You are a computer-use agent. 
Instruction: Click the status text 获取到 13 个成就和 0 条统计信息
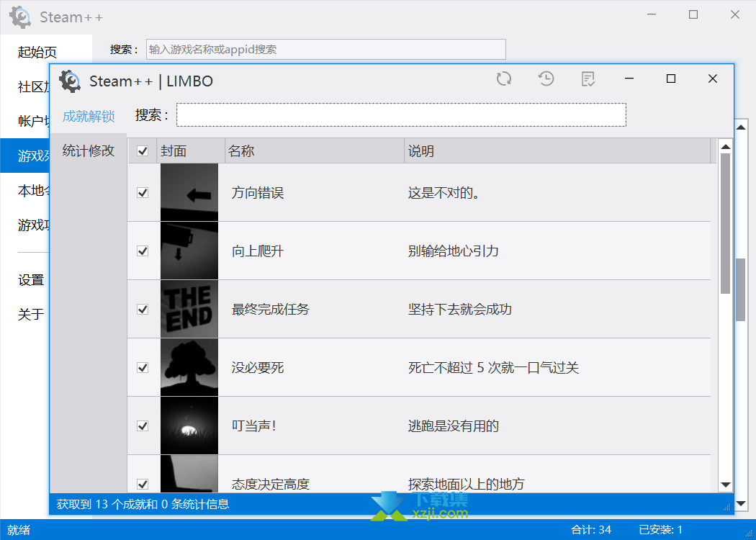[143, 504]
